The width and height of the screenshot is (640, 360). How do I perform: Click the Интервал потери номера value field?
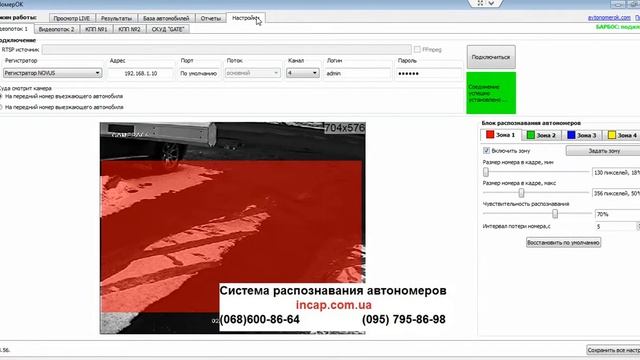(616, 227)
